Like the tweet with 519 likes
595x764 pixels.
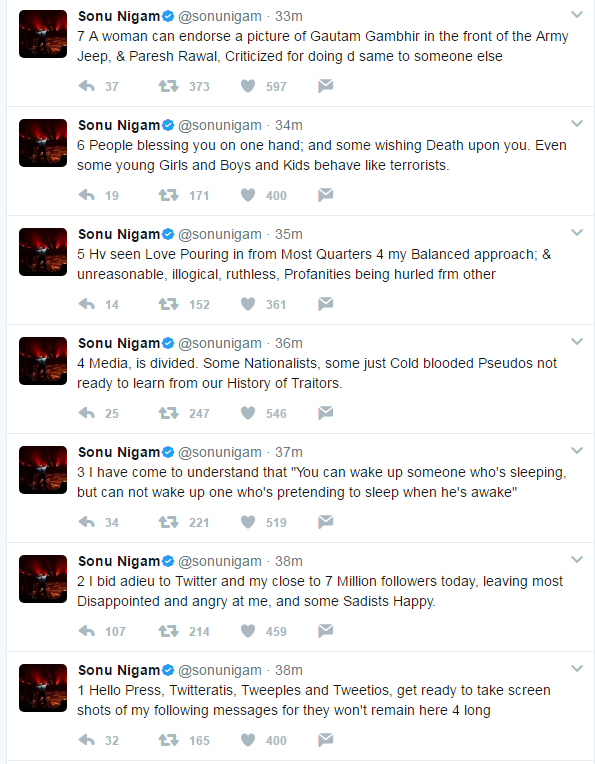[x=248, y=522]
